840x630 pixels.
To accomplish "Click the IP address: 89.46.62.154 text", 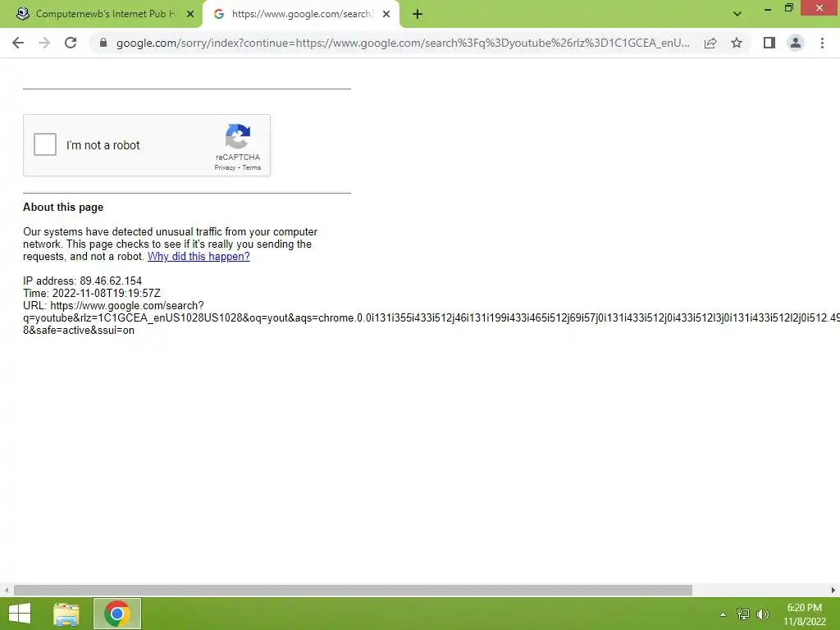I will pyautogui.click(x=83, y=281).
